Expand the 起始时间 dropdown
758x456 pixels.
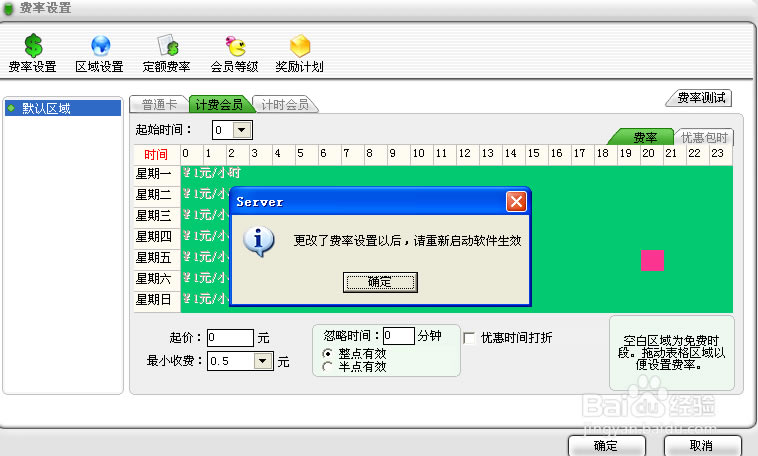(x=243, y=130)
